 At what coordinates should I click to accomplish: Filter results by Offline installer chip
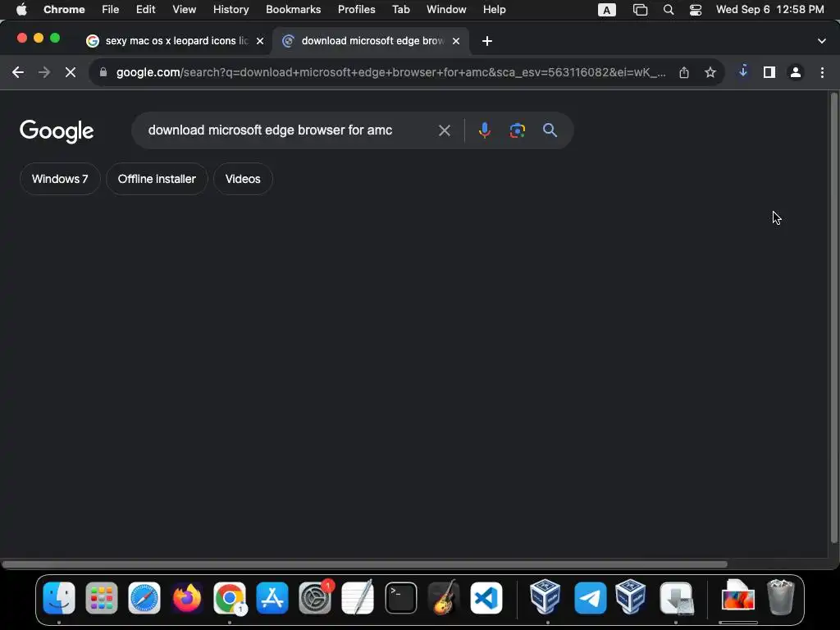click(x=157, y=179)
